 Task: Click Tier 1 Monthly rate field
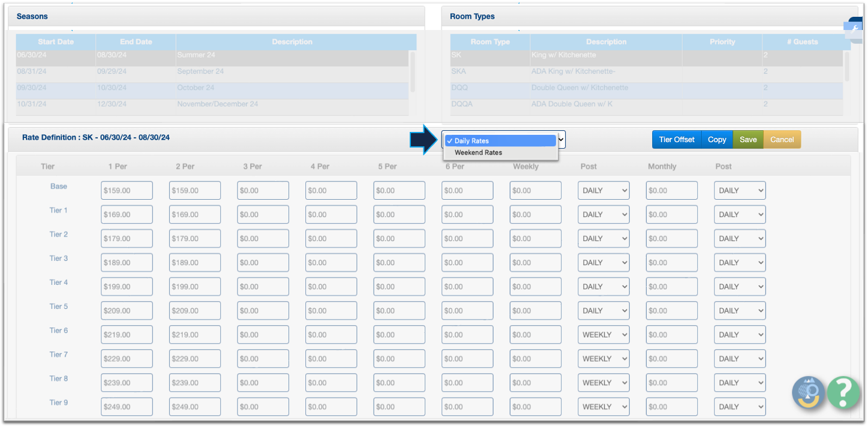(671, 215)
